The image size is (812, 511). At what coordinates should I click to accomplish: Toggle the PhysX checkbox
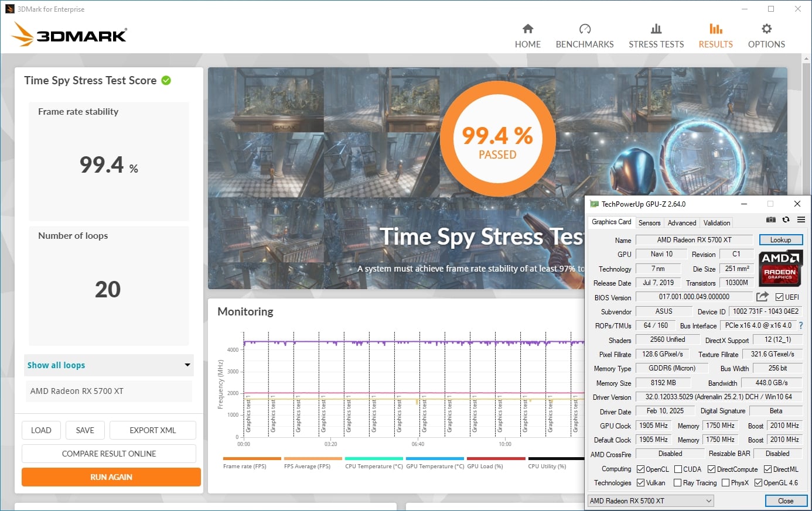[725, 483]
